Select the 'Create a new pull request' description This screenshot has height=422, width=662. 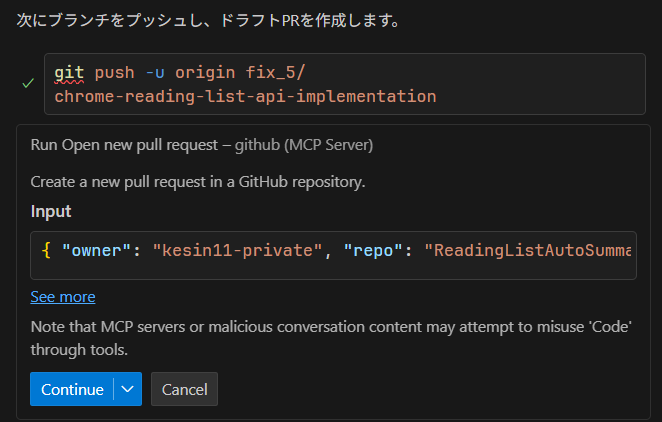(198, 182)
